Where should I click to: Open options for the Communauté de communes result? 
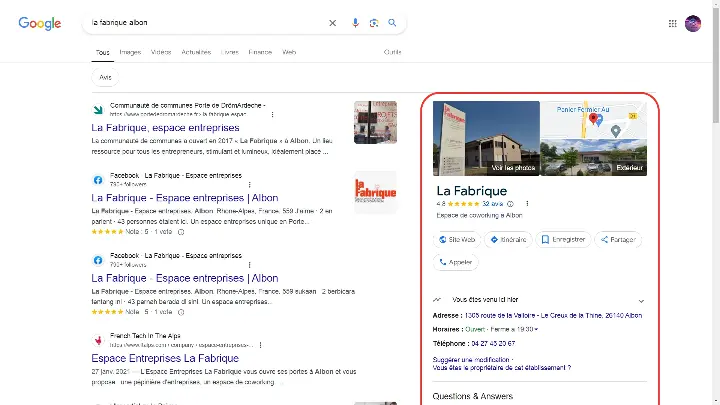point(272,114)
